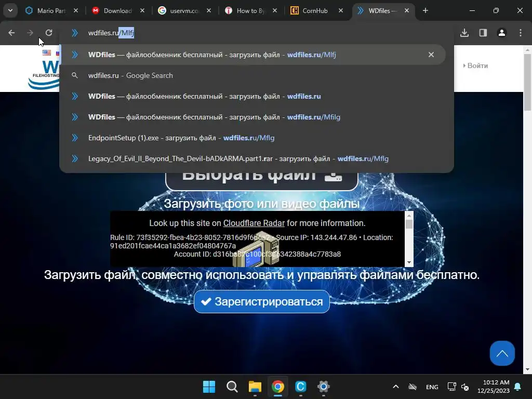Screen dimensions: 532x399
Task: Close the uservm.co tab
Action: click(x=209, y=10)
